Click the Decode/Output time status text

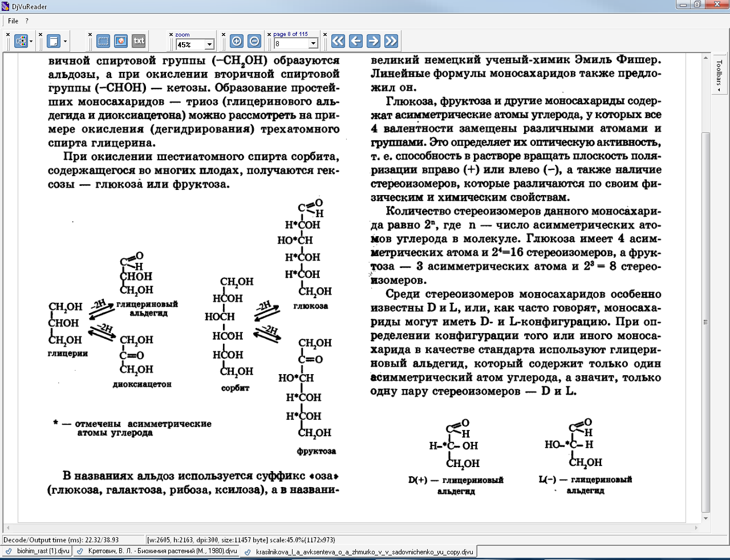coord(61,539)
